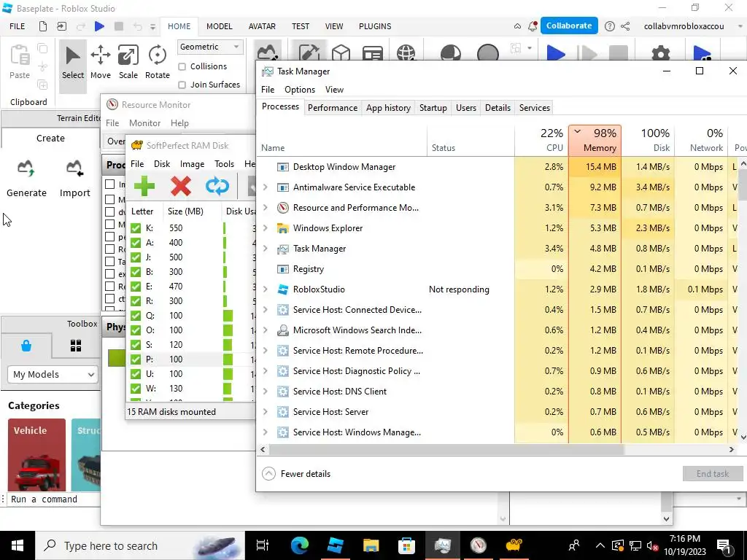Click the End task button

tap(712, 473)
